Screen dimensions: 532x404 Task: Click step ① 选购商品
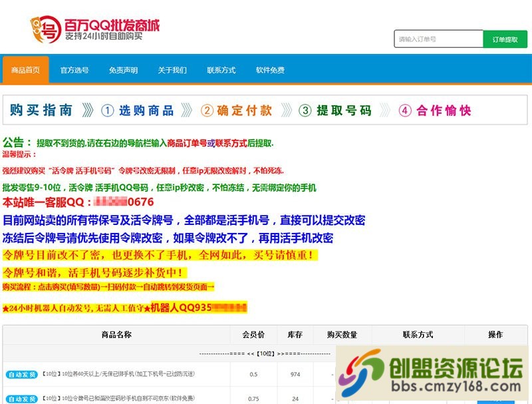point(138,110)
